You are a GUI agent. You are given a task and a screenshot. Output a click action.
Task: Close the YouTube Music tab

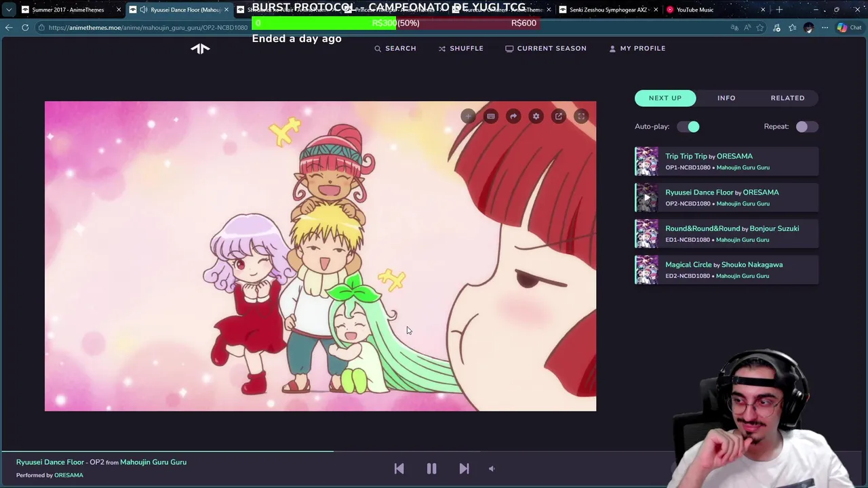tap(763, 9)
